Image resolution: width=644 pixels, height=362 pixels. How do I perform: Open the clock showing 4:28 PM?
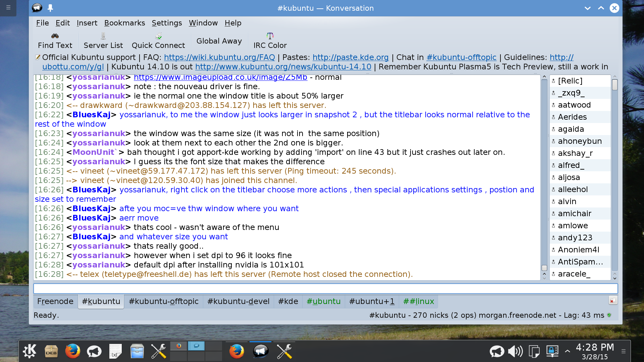click(595, 351)
